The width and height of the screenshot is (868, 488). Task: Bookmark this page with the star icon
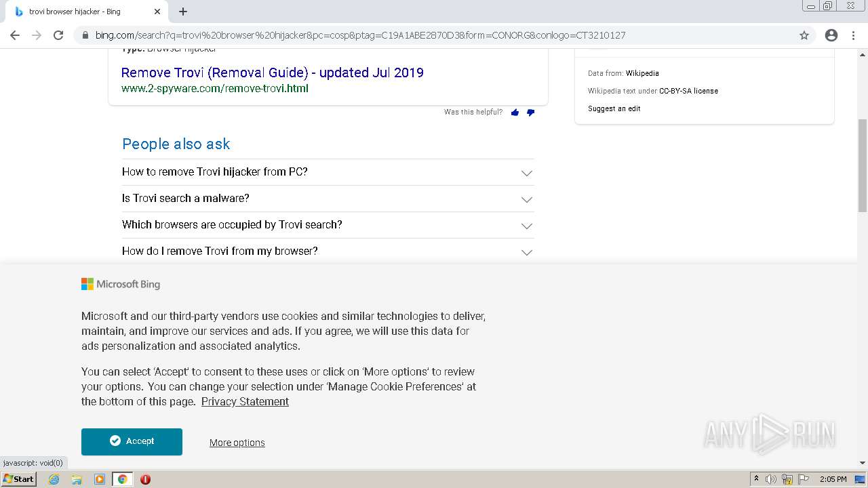click(804, 35)
